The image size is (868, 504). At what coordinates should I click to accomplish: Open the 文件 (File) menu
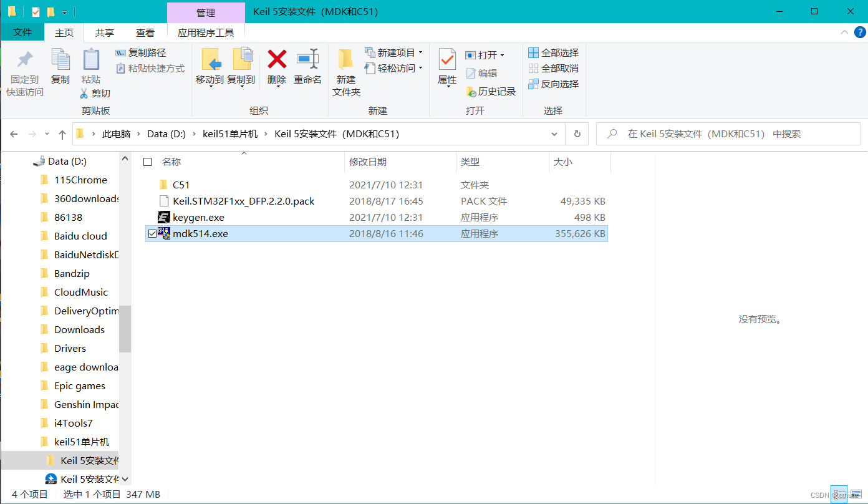pos(22,32)
